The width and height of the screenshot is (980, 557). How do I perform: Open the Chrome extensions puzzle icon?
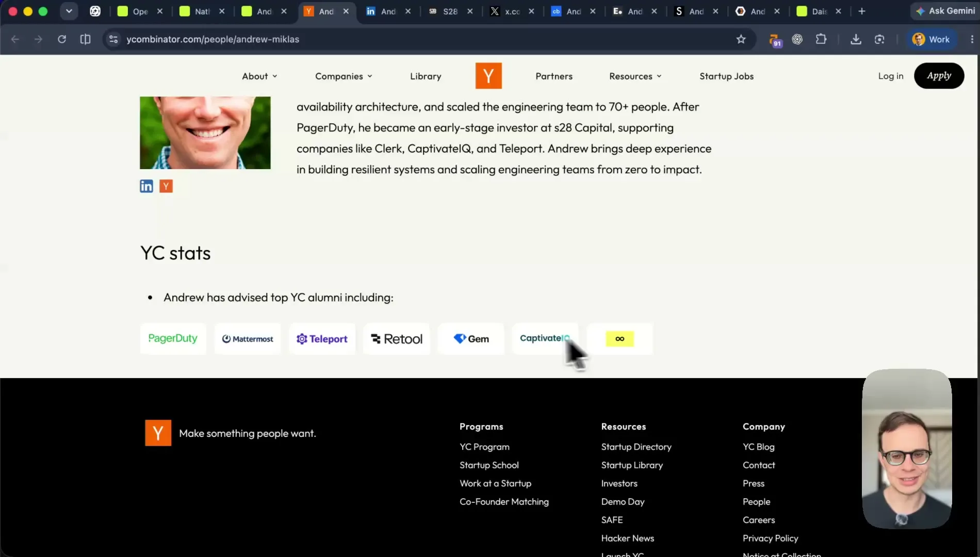coord(821,39)
